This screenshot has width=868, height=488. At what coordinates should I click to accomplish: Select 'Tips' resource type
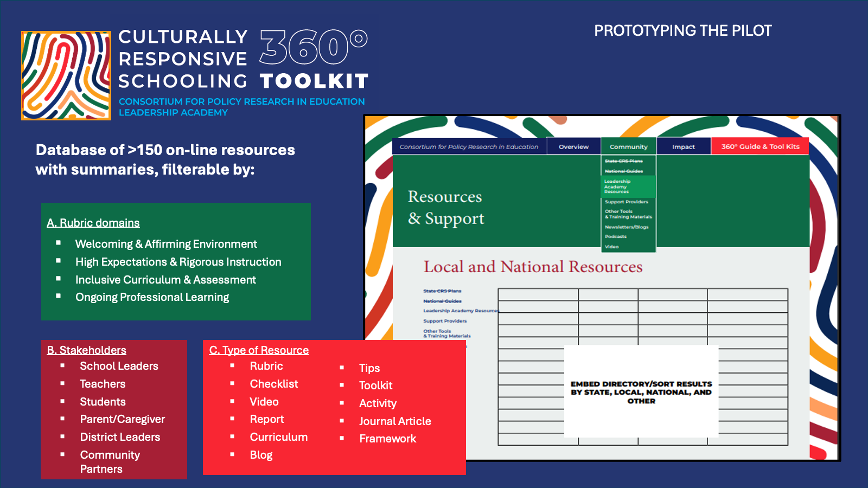(369, 368)
